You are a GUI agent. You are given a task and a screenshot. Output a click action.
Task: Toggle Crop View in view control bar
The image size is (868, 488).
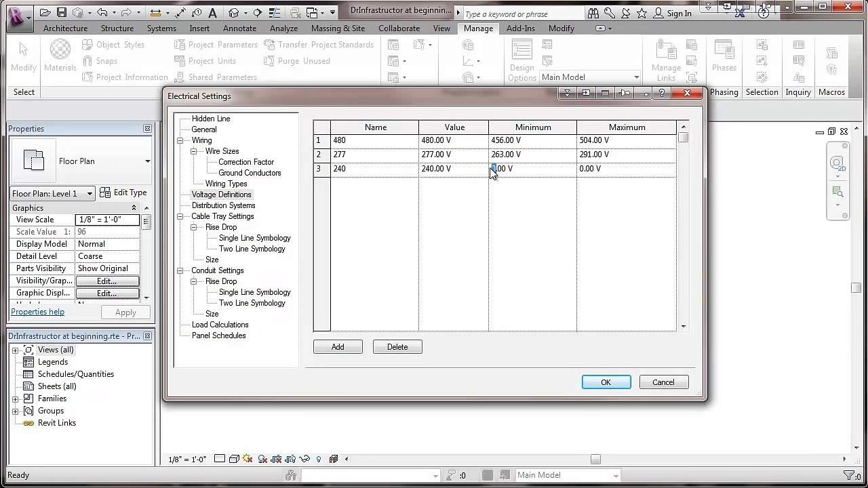[277, 459]
